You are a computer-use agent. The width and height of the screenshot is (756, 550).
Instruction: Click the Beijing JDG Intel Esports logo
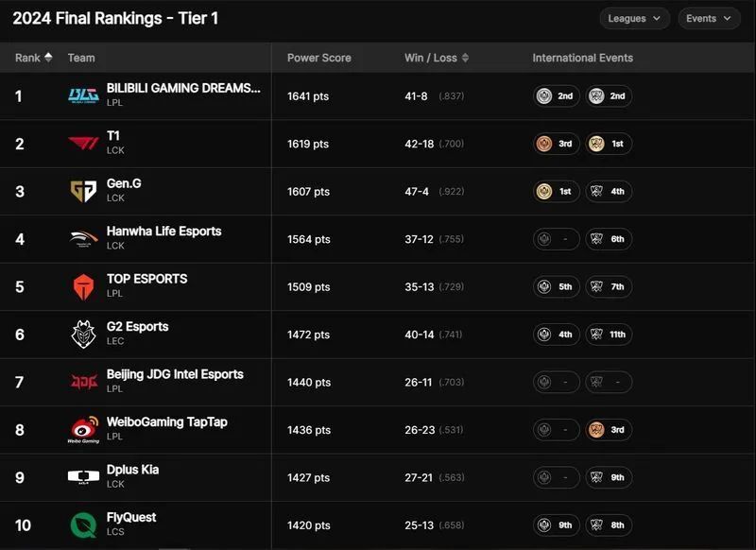pyautogui.click(x=84, y=382)
